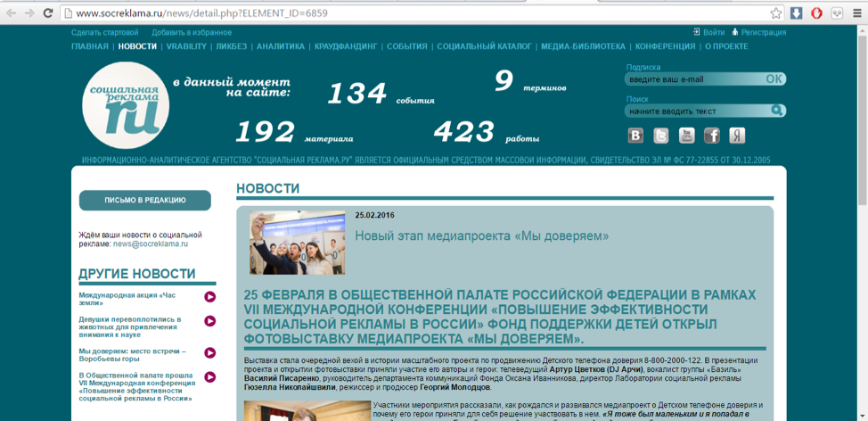Open «В Общественной палате прошла» news link
The image size is (868, 421).
pos(136,386)
